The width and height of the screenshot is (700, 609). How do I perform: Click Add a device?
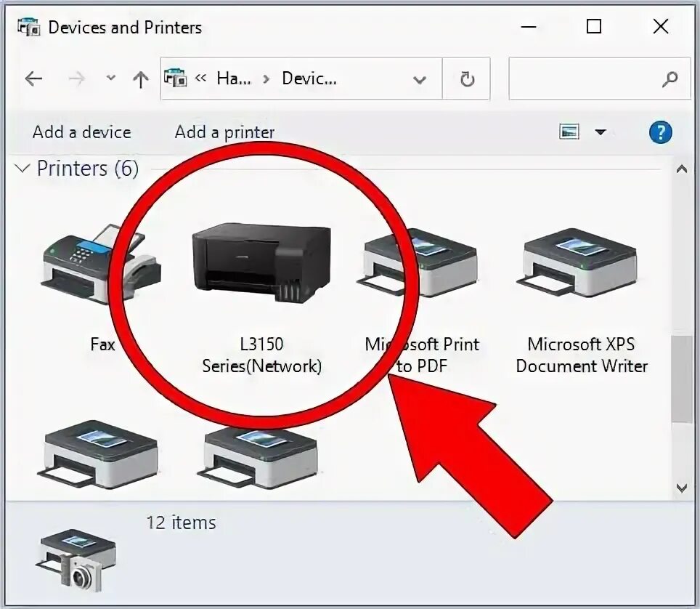[82, 132]
